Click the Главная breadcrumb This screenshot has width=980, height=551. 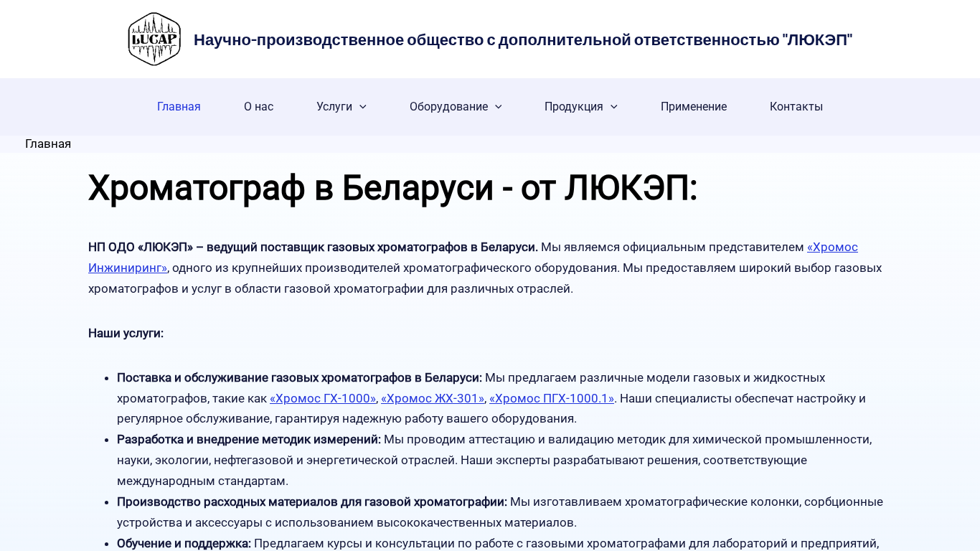tap(48, 143)
